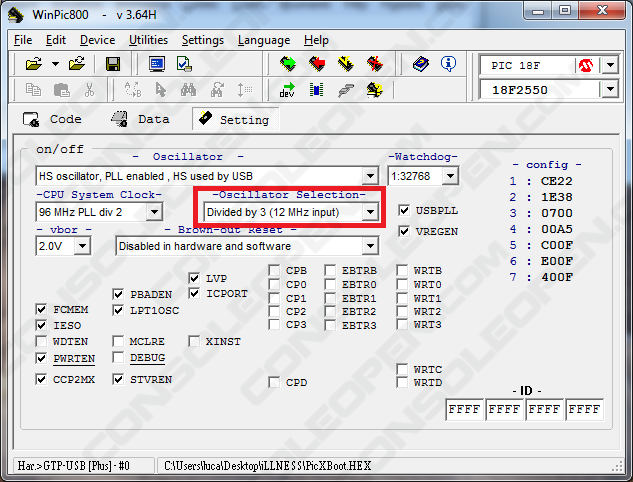Toggle the DEBUG checkbox
The height and width of the screenshot is (482, 633).
pyautogui.click(x=118, y=357)
